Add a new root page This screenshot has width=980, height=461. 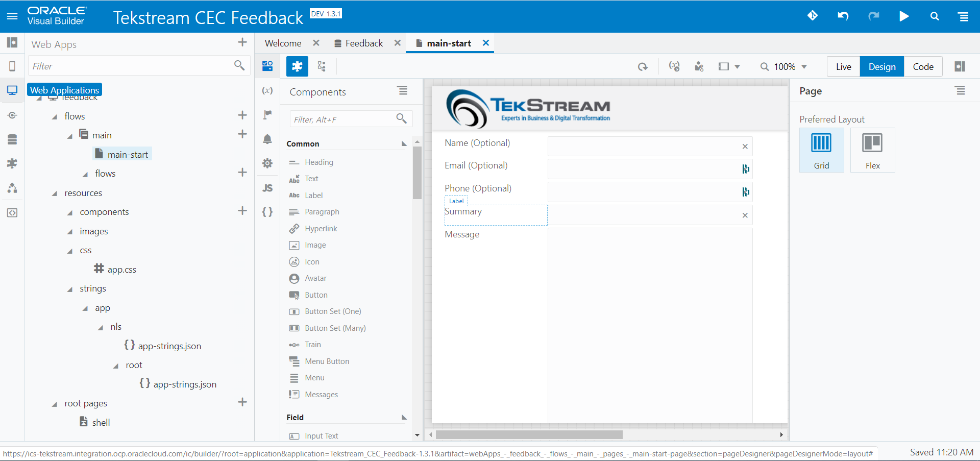242,402
